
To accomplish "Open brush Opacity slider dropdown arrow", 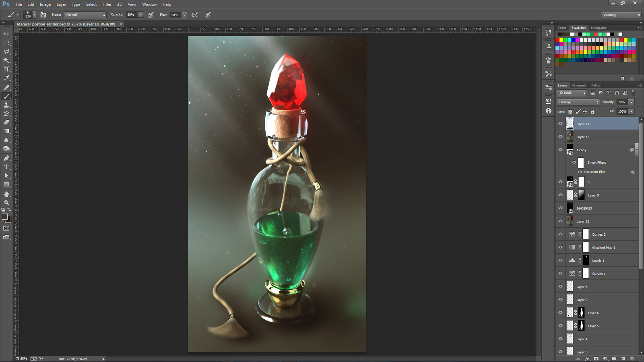I will click(x=140, y=15).
